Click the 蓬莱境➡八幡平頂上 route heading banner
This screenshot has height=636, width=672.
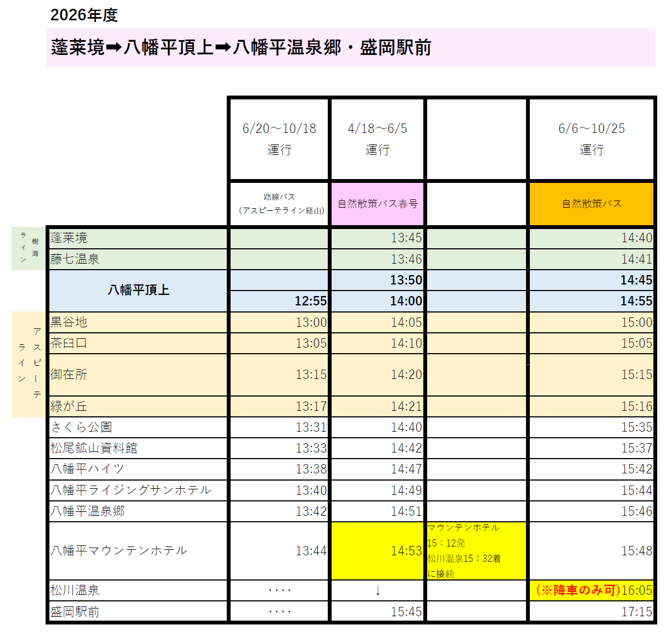[x=242, y=48]
